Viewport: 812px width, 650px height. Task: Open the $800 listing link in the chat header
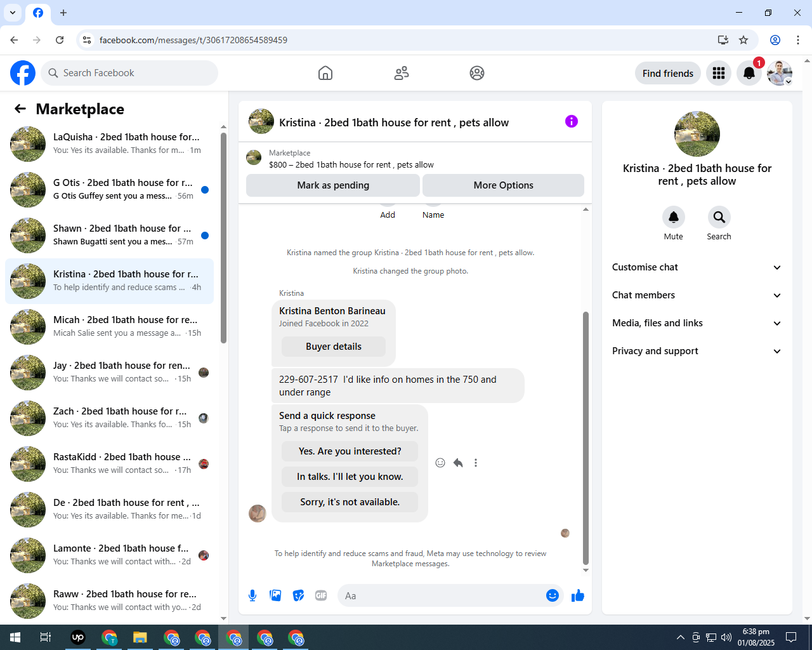coord(351,164)
